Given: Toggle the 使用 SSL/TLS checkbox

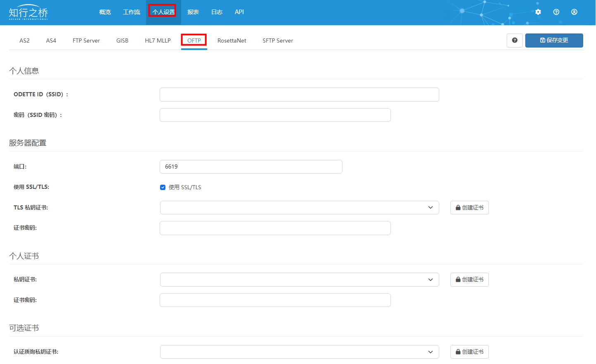Looking at the screenshot, I should (163, 188).
